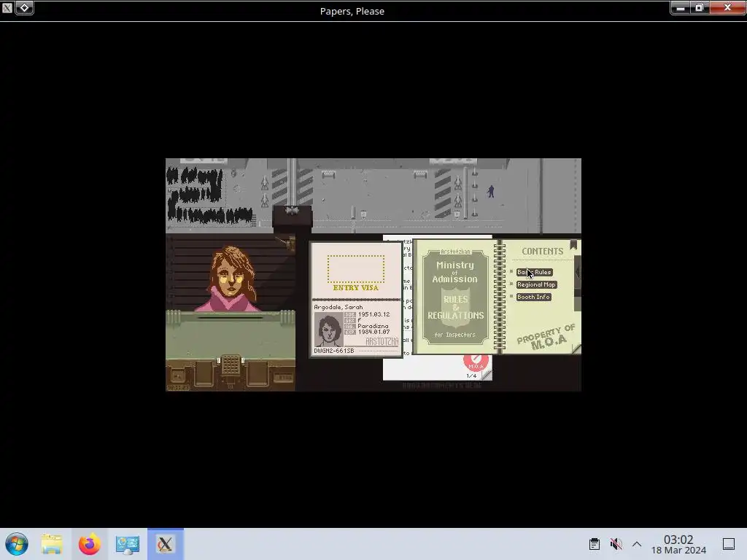Viewport: 747px width, 560px height.
Task: Click the ENTRY VISA label in the passport
Action: (356, 287)
